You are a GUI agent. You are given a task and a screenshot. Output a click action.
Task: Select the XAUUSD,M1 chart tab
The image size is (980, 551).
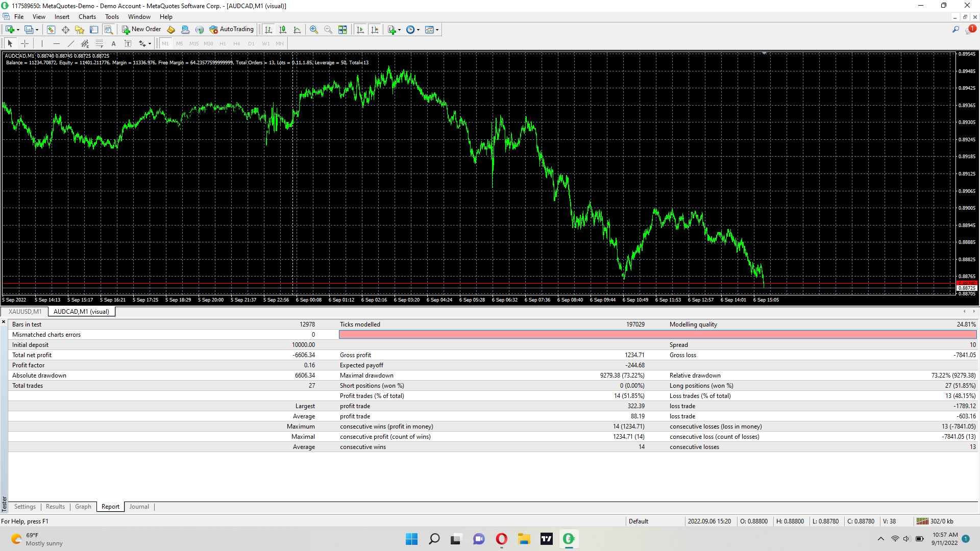coord(25,312)
